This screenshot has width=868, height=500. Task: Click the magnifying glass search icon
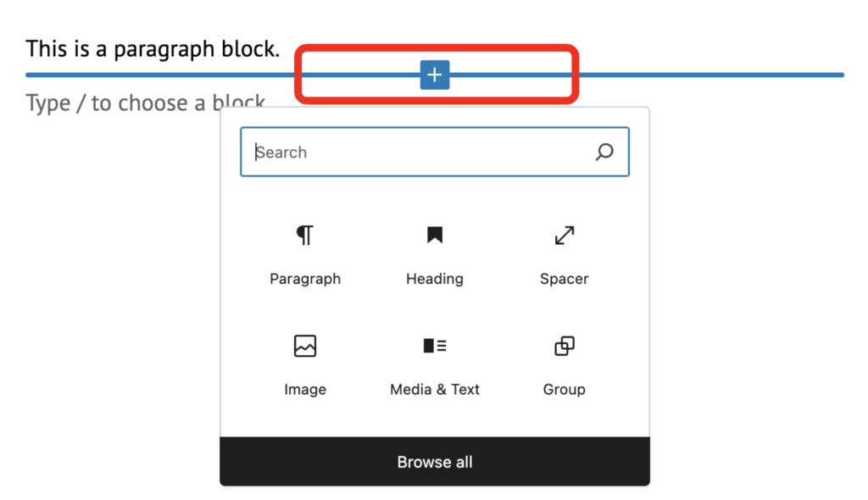(x=604, y=153)
